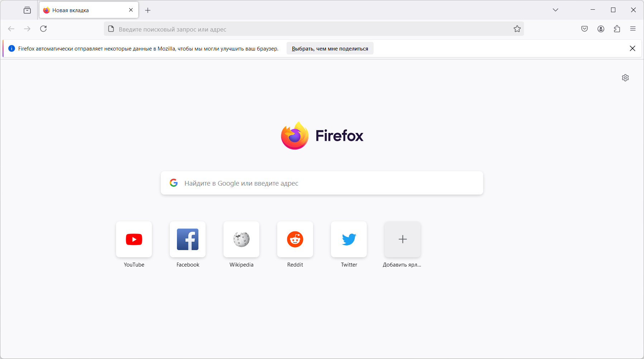Screen dimensions: 644x359
Task: Open the Extensions puzzle icon
Action: [617, 29]
